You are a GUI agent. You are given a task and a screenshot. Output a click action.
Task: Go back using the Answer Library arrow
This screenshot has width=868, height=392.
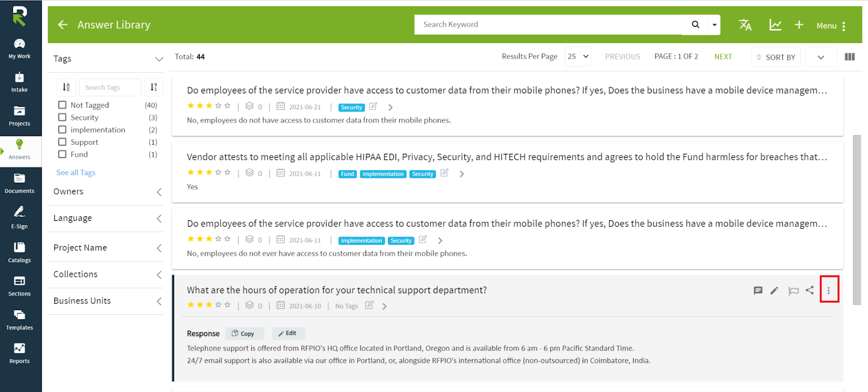tap(63, 24)
